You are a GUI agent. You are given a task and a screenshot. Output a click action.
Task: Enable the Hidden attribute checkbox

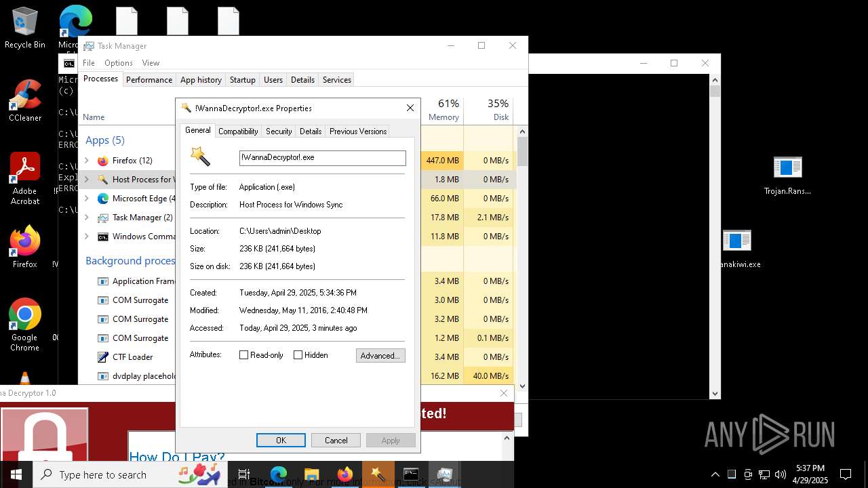click(x=298, y=355)
